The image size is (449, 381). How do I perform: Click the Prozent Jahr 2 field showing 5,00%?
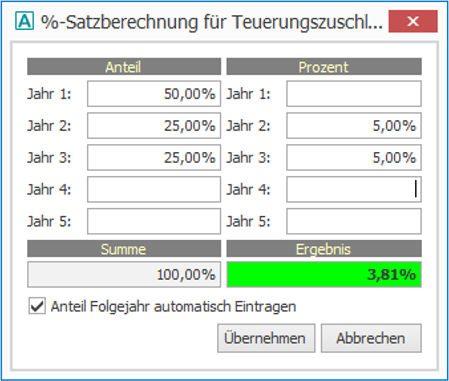point(354,126)
